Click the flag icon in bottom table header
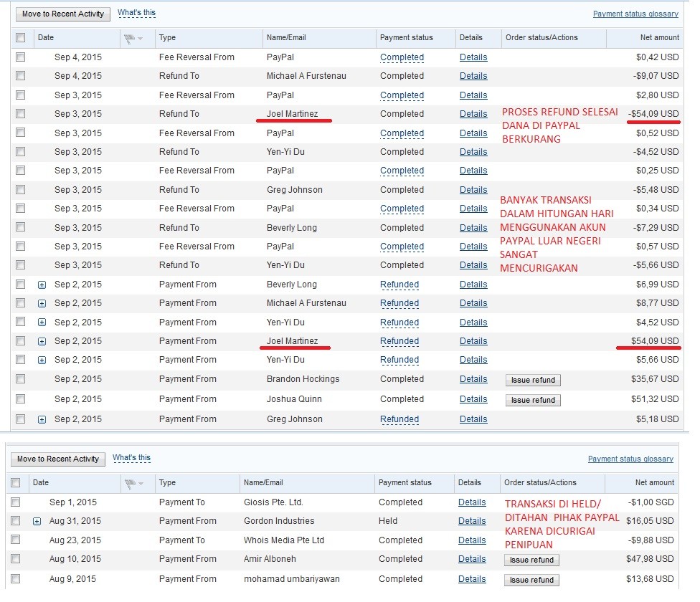 pyautogui.click(x=130, y=483)
